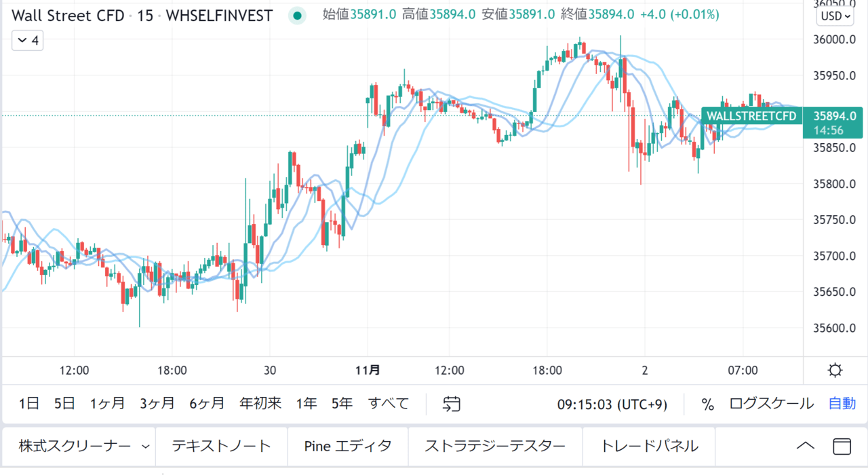Open the テキストノート tab
The width and height of the screenshot is (868, 475).
222,446
